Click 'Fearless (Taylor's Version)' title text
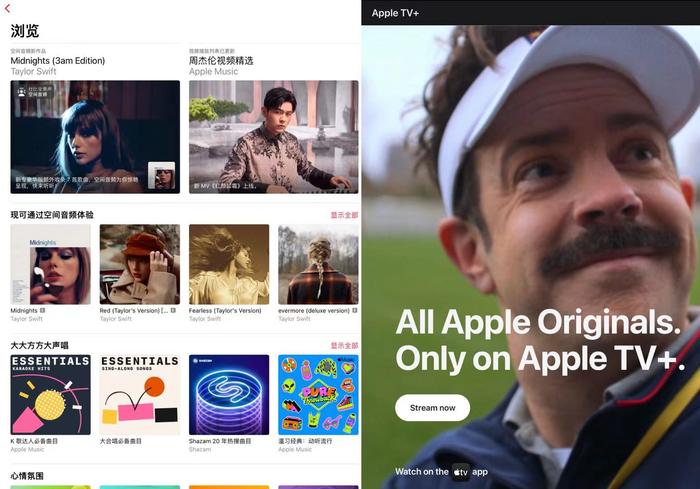The height and width of the screenshot is (489, 700). [x=225, y=310]
